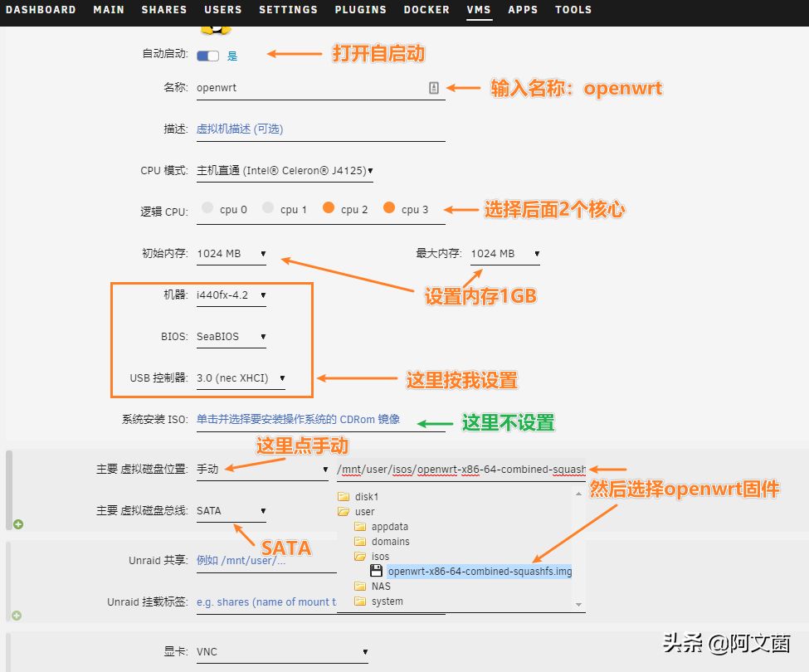This screenshot has width=809, height=672.
Task: Deselect the cpu 2 core
Action: [x=329, y=208]
